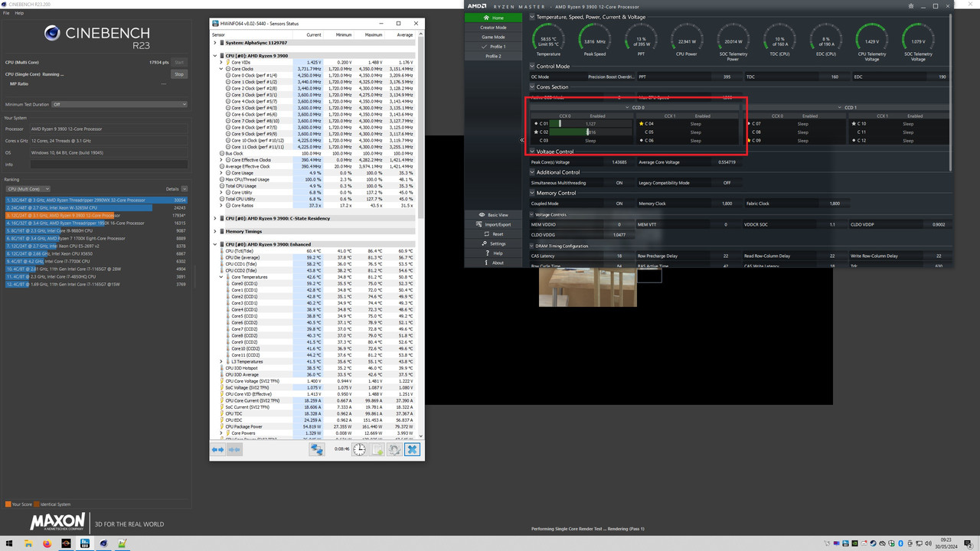Click Reset in Ryzen Master sidebar
The width and height of the screenshot is (980, 551).
coord(494,234)
